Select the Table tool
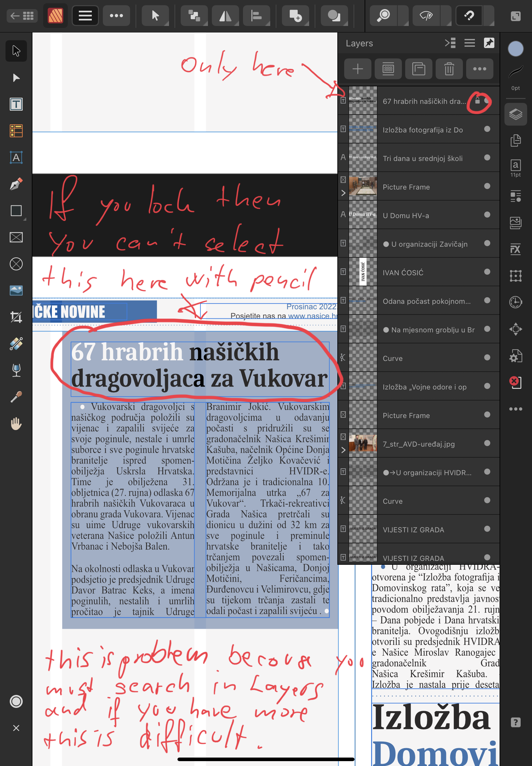The width and height of the screenshot is (532, 766). point(16,131)
